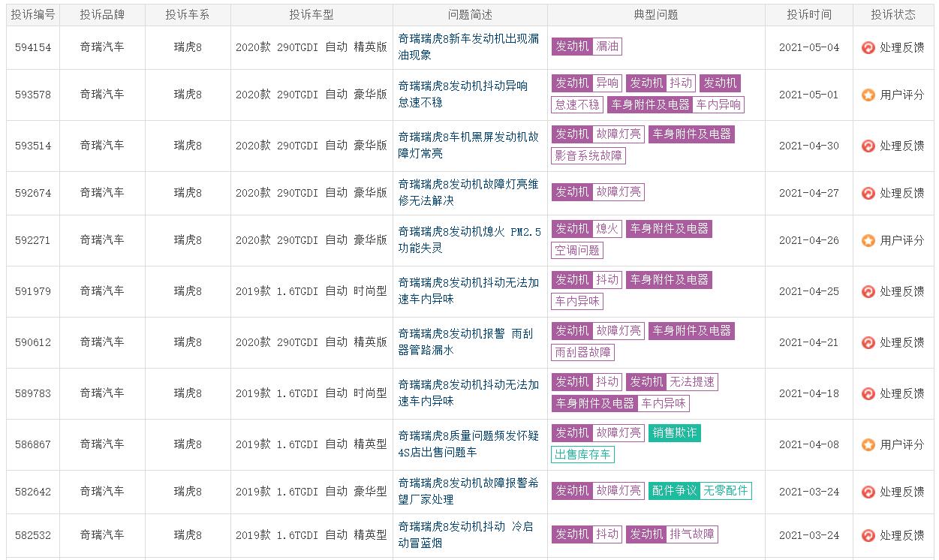Click 漏油 tag in row 594154
Viewport: 939px width, 560px height.
point(607,47)
